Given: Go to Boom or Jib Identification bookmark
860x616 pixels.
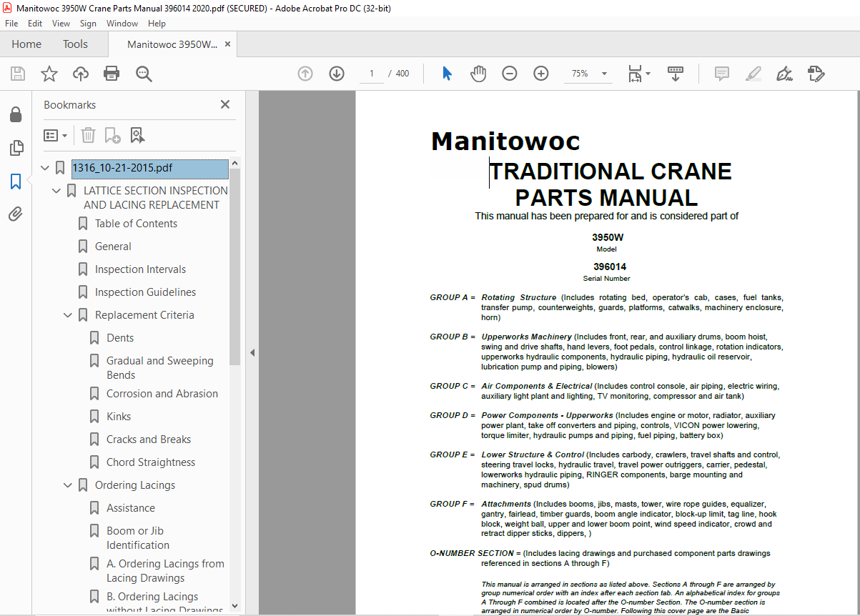Looking at the screenshot, I should (x=138, y=538).
